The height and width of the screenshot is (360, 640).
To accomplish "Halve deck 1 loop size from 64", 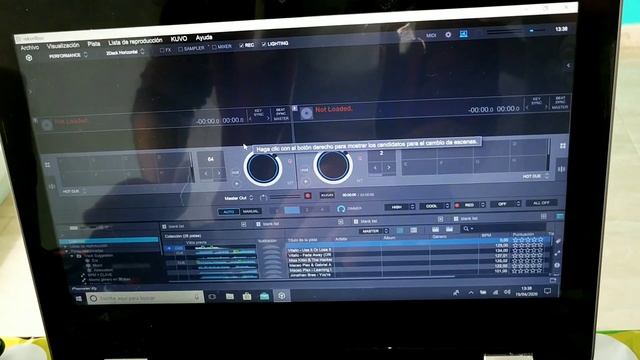I will click(206, 173).
